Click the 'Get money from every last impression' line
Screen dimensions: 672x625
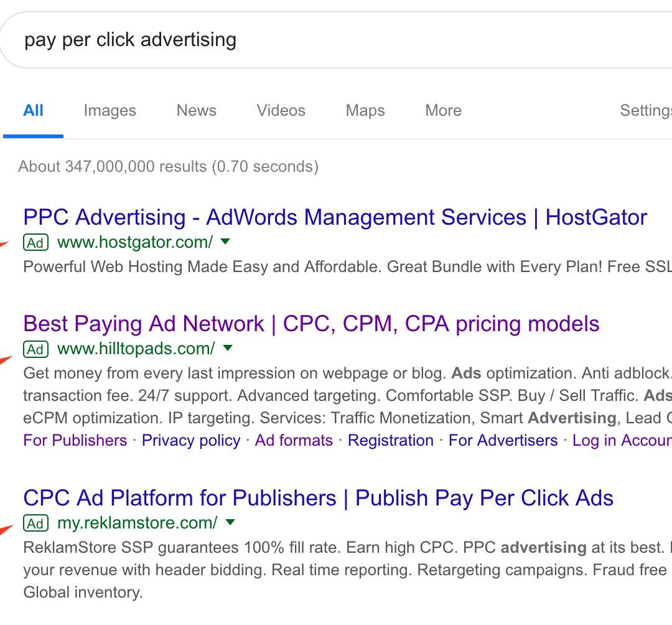coord(348,373)
